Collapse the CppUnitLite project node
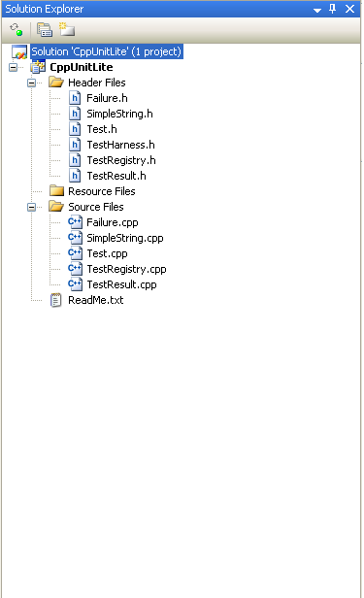The height and width of the screenshot is (598, 364). [13, 68]
